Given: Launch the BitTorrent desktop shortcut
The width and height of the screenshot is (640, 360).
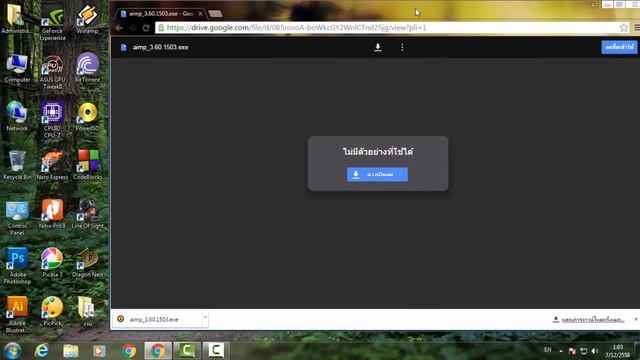Looking at the screenshot, I should coord(87,68).
